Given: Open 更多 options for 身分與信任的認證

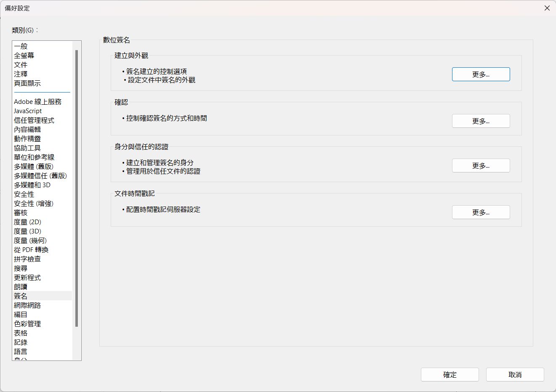Looking at the screenshot, I should pos(481,165).
